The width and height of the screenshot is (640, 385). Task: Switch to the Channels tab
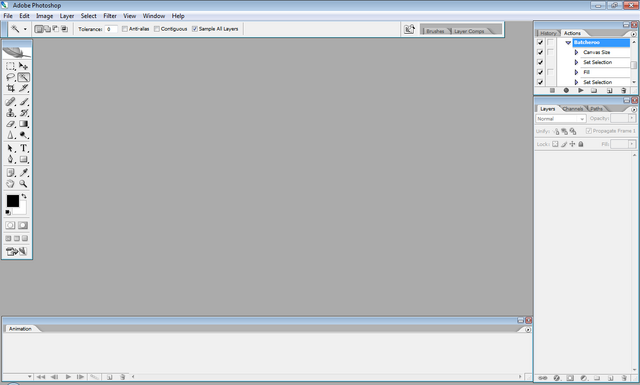tap(573, 109)
